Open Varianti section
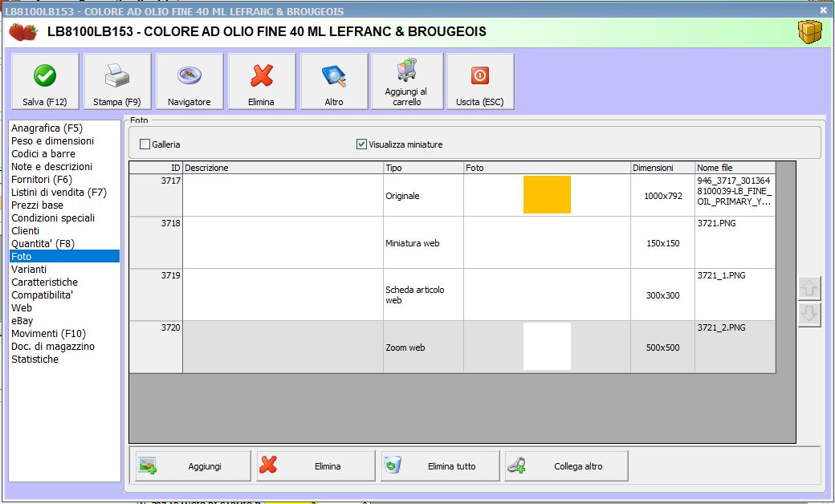The height and width of the screenshot is (504, 835). pyautogui.click(x=29, y=270)
